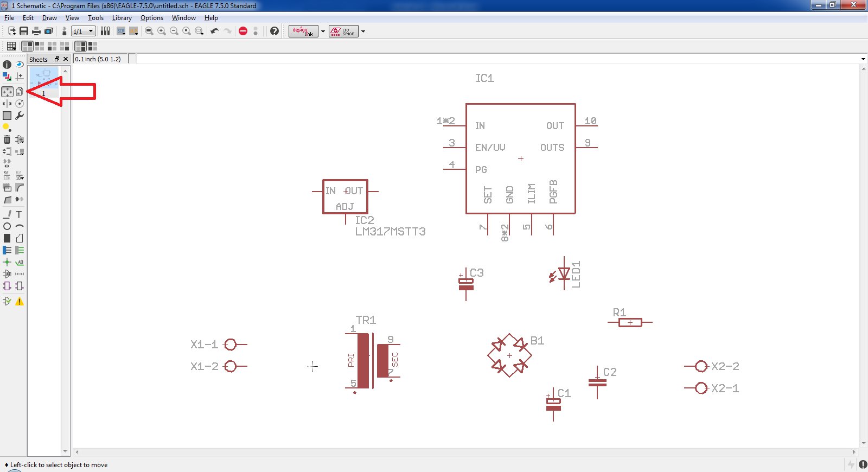Select the Add part tool
The height and width of the screenshot is (472, 868).
point(20,139)
